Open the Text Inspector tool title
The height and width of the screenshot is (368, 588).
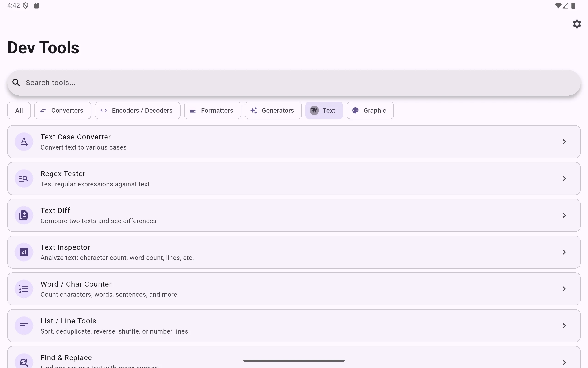[x=65, y=247]
